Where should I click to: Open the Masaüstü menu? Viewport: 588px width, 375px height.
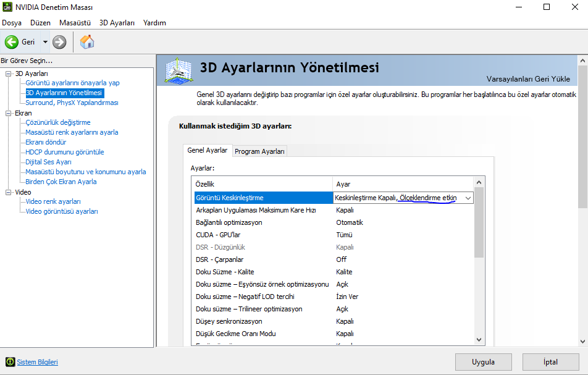pyautogui.click(x=75, y=23)
